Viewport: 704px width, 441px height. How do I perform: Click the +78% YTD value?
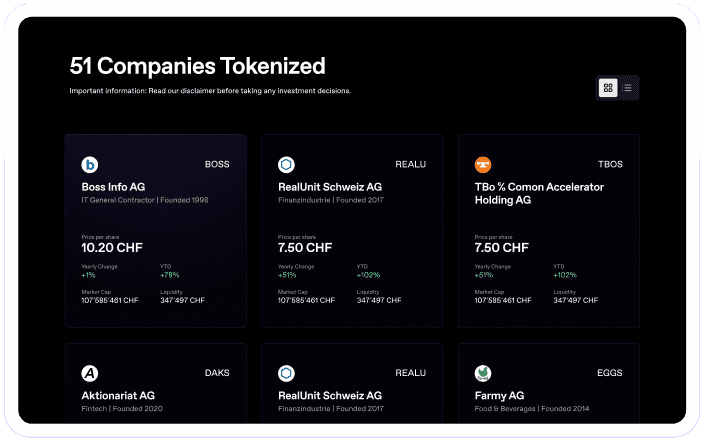click(x=170, y=275)
